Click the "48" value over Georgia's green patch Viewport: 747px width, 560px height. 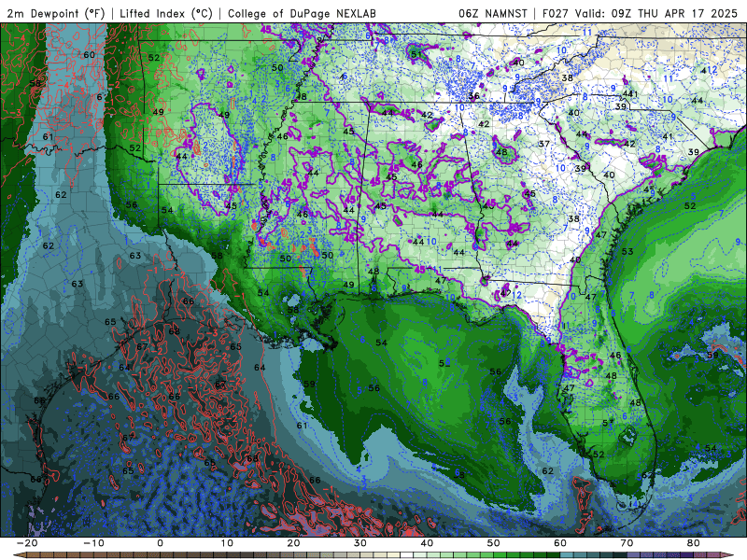[x=501, y=152]
